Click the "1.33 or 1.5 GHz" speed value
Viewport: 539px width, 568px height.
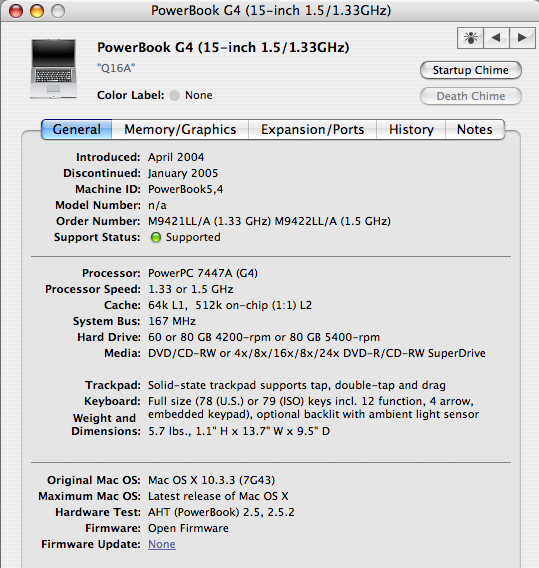click(191, 289)
